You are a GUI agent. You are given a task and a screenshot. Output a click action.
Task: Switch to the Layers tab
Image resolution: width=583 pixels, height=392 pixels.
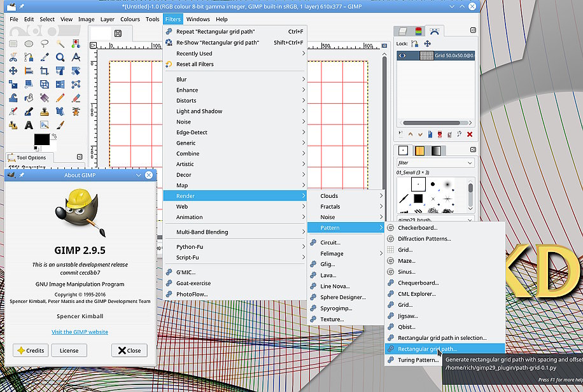tap(403, 31)
